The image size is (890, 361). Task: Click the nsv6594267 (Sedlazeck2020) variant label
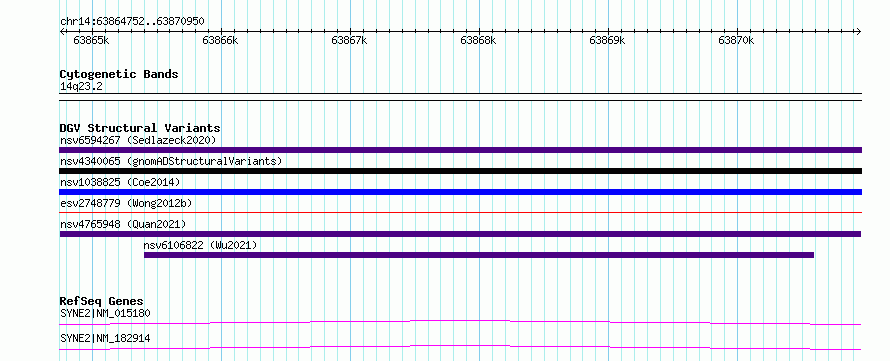click(138, 140)
